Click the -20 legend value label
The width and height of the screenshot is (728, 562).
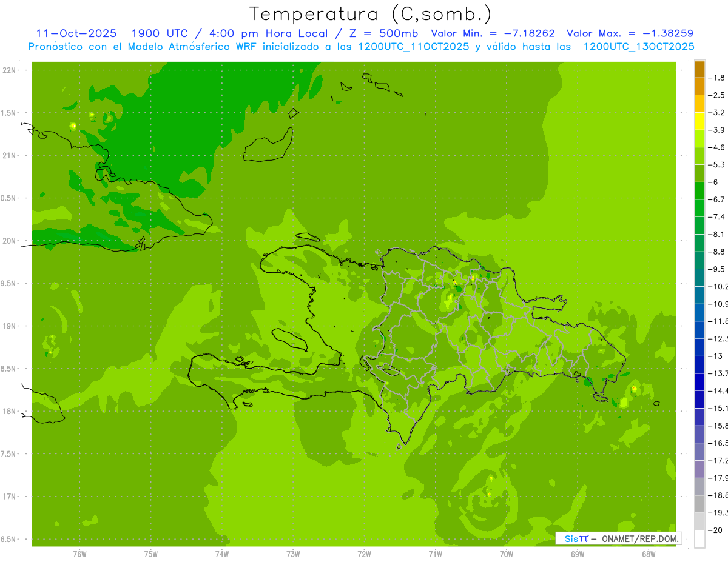pyautogui.click(x=716, y=530)
